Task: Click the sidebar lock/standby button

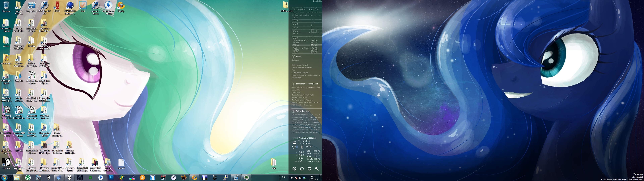Action: 294,169
